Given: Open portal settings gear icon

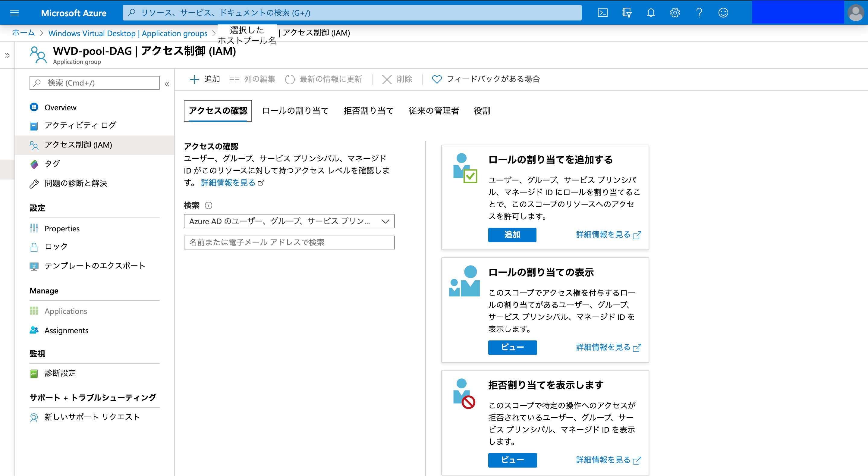Looking at the screenshot, I should [x=675, y=13].
